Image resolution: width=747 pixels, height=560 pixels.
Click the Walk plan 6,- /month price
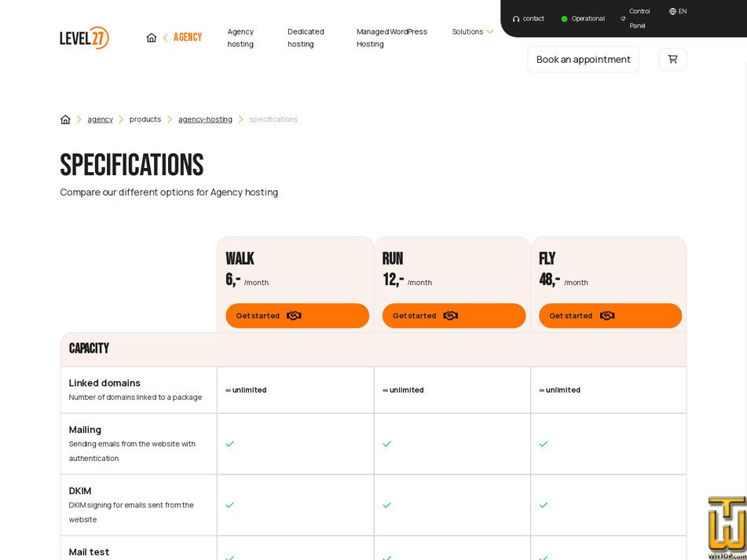247,280
